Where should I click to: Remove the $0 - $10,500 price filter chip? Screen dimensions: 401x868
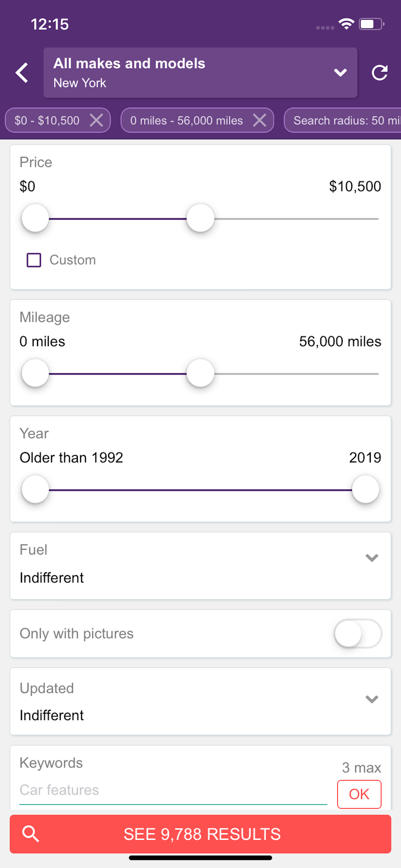[96, 120]
